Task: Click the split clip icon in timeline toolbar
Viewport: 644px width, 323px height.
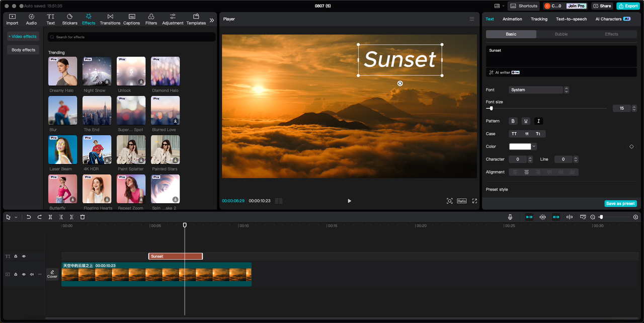Action: 50,217
